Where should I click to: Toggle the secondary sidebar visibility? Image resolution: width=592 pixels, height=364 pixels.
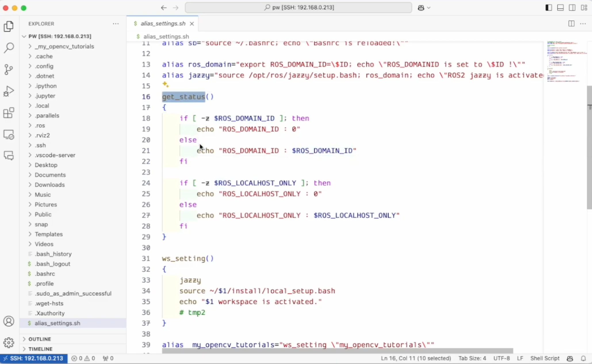click(x=572, y=8)
